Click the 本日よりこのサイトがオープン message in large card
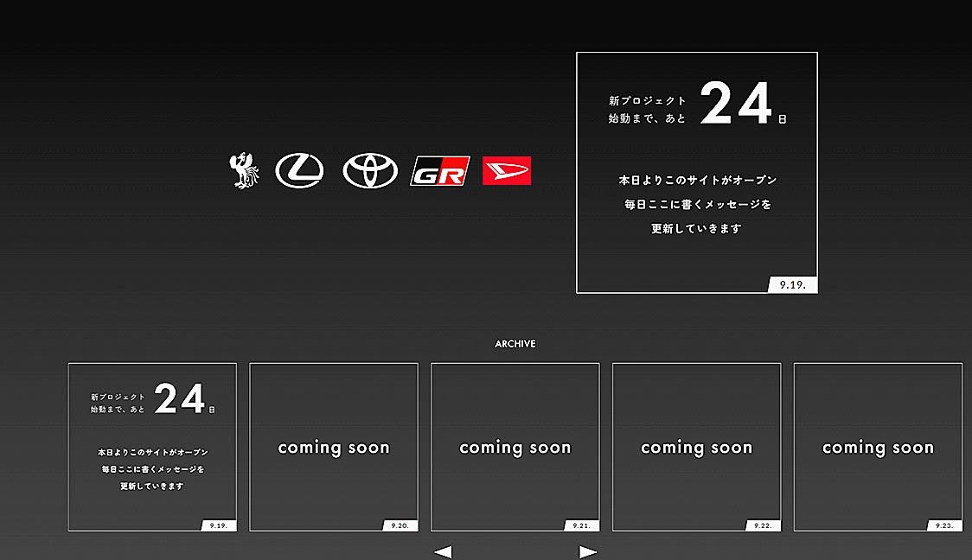 (697, 181)
